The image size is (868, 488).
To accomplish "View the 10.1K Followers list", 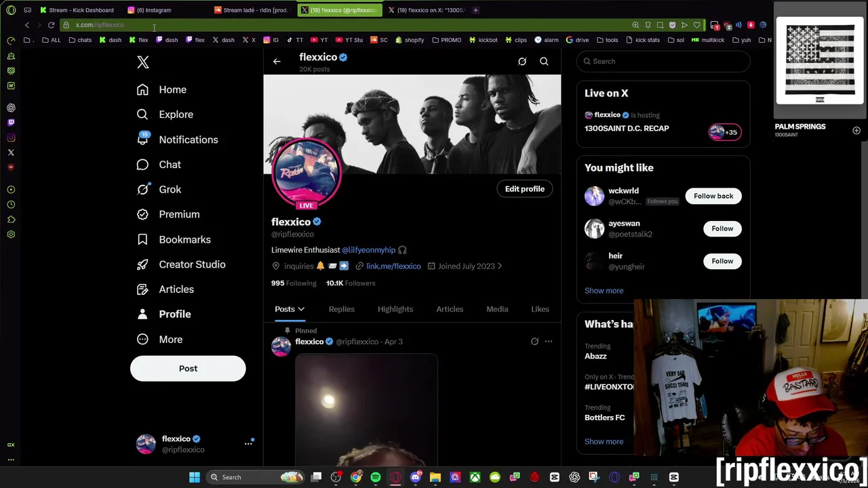I will point(351,283).
